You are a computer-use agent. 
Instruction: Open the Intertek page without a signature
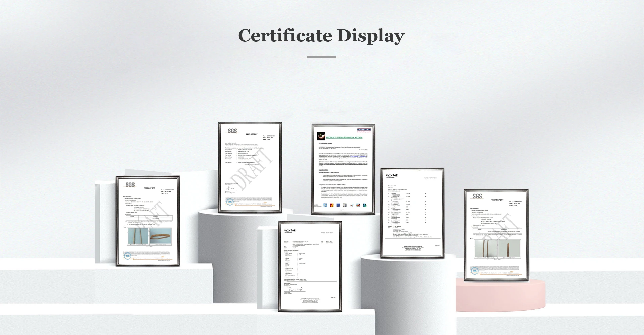point(413,213)
